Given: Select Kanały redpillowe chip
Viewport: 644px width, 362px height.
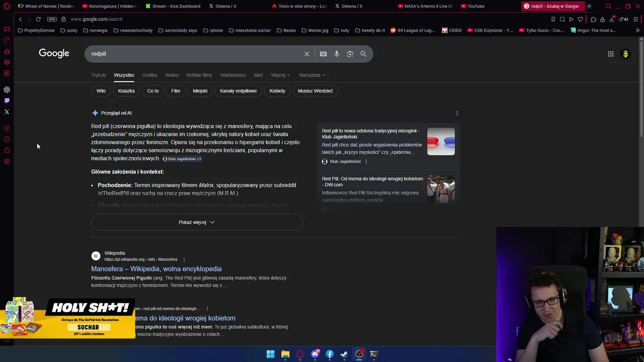Looking at the screenshot, I should [238, 91].
